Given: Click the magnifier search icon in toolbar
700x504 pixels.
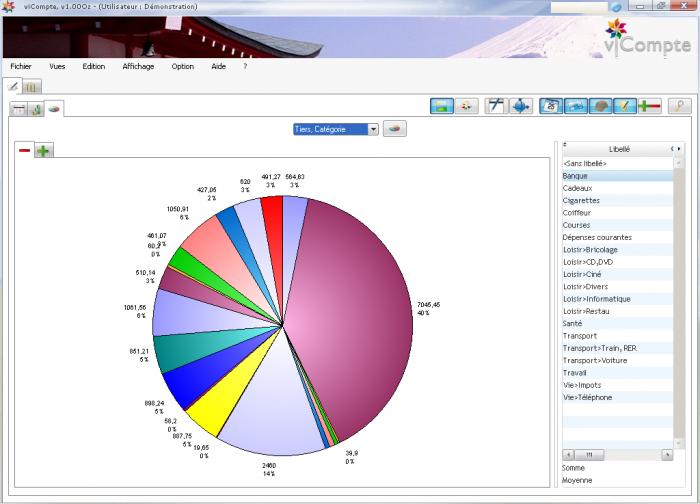Looking at the screenshot, I should 679,105.
